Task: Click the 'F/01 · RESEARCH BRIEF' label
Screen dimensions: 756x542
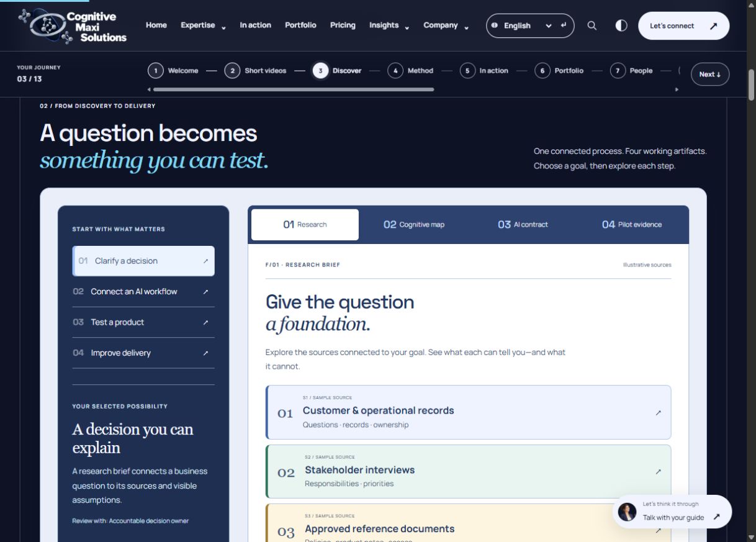Action: coord(303,265)
